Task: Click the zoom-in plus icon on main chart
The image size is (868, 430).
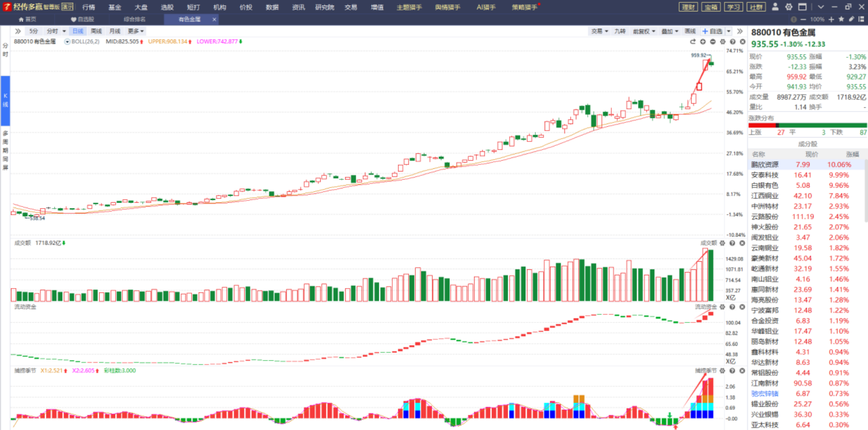Action: pos(703,42)
